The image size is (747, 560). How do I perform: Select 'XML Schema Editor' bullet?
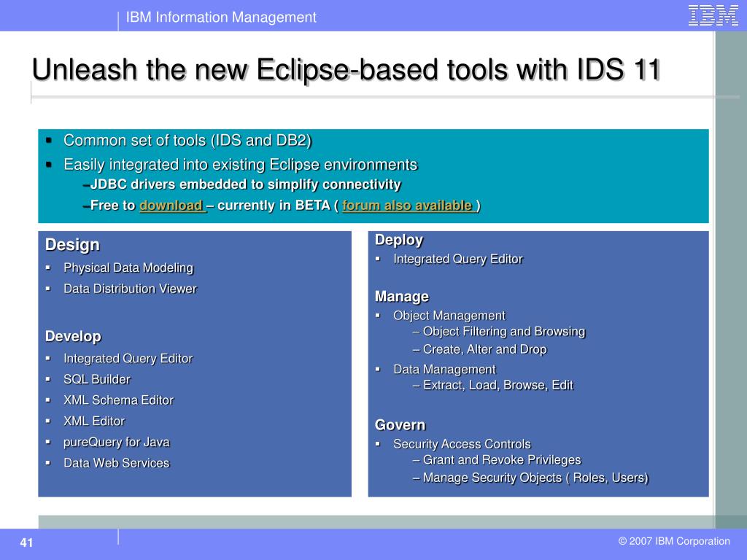[119, 400]
